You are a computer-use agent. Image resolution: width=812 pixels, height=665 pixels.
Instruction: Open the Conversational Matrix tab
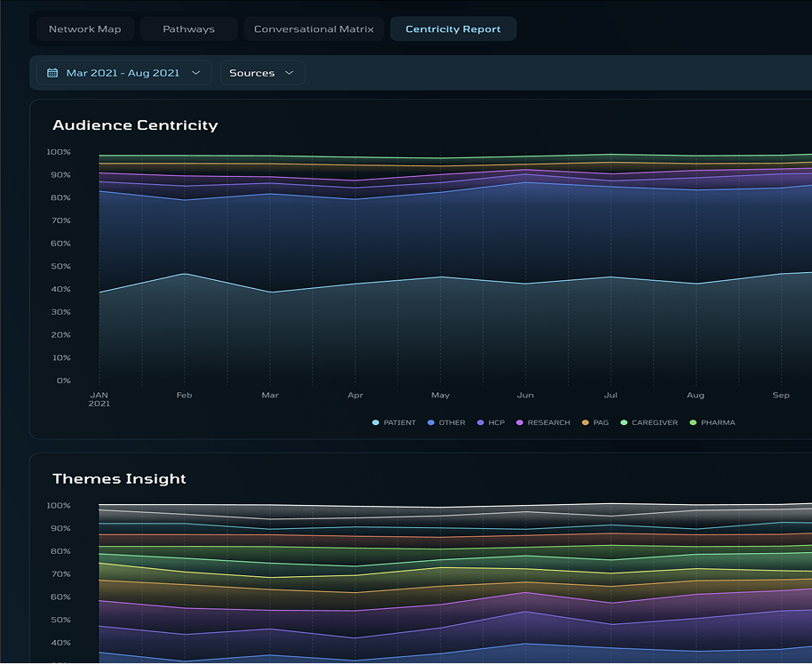tap(314, 29)
